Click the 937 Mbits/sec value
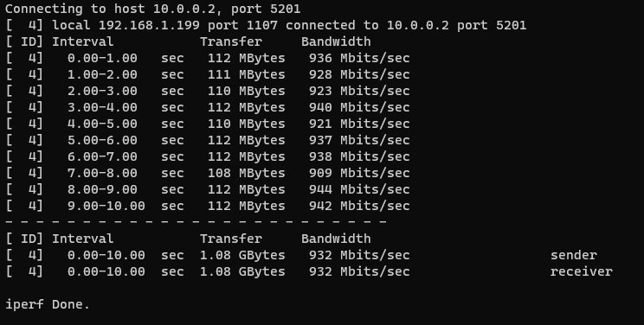This screenshot has width=644, height=325. click(359, 140)
